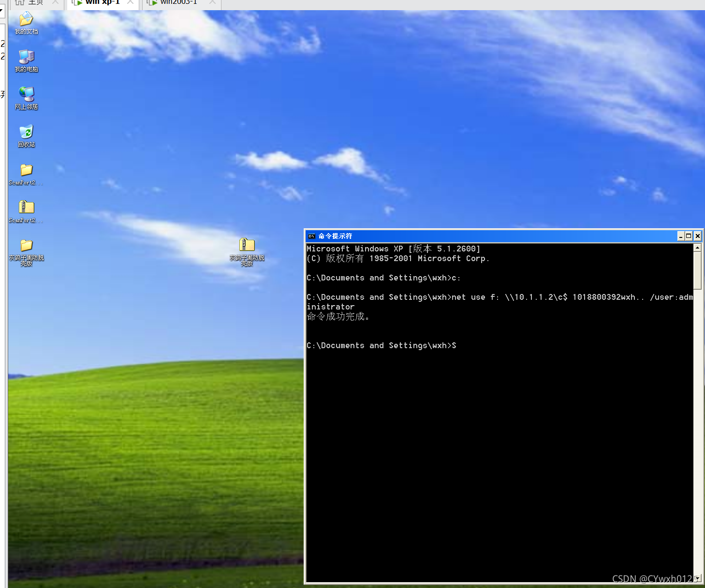Switch to the win xp-1 VM tab

coord(103,2)
